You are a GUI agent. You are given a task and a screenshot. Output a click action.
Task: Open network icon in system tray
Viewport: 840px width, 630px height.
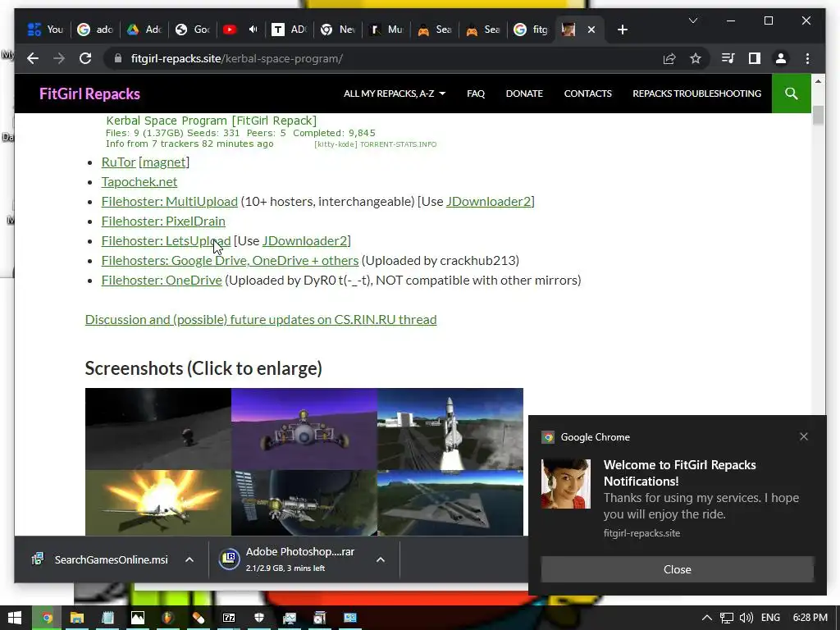click(x=727, y=618)
